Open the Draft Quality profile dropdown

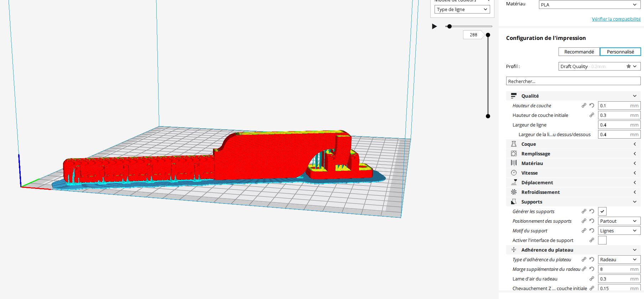tap(600, 66)
